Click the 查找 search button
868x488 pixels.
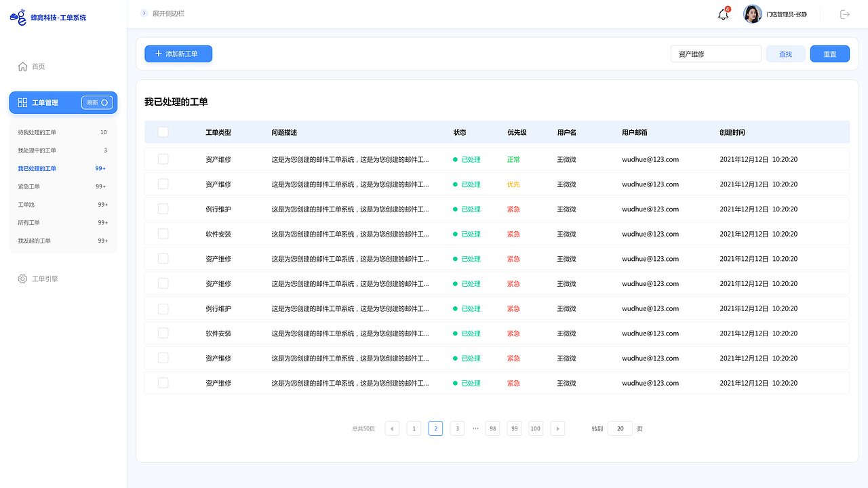[786, 54]
